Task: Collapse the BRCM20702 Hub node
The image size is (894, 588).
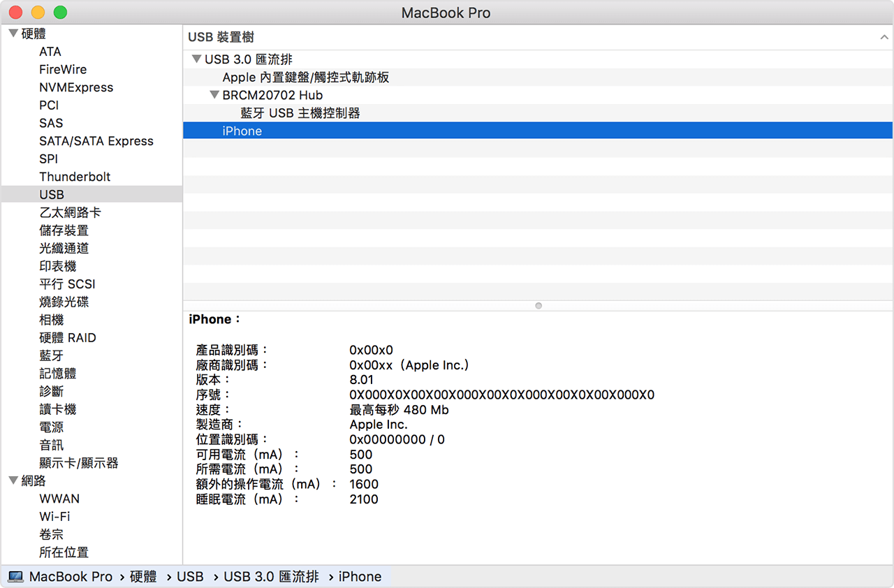Action: (214, 95)
